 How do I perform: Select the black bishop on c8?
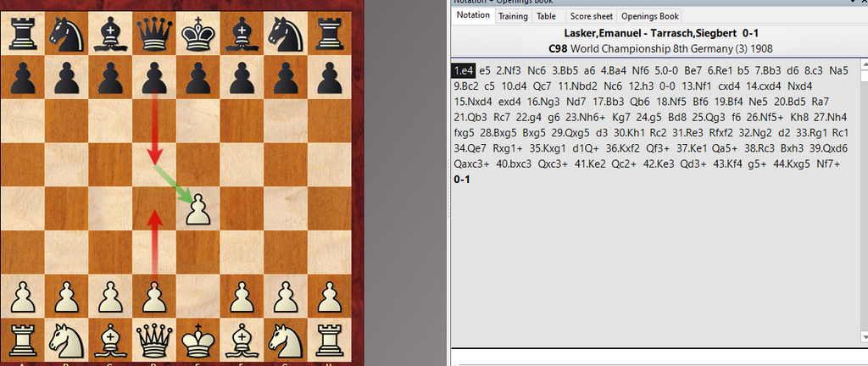pyautogui.click(x=110, y=33)
